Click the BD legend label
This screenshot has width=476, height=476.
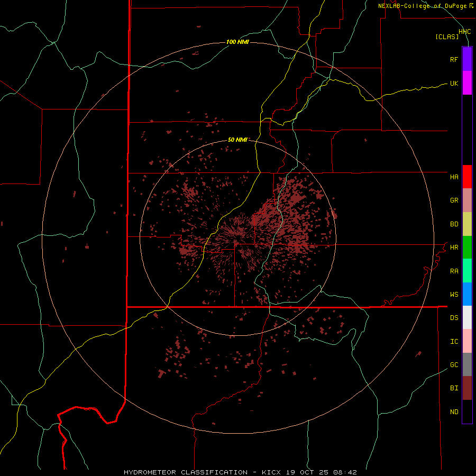pyautogui.click(x=454, y=224)
